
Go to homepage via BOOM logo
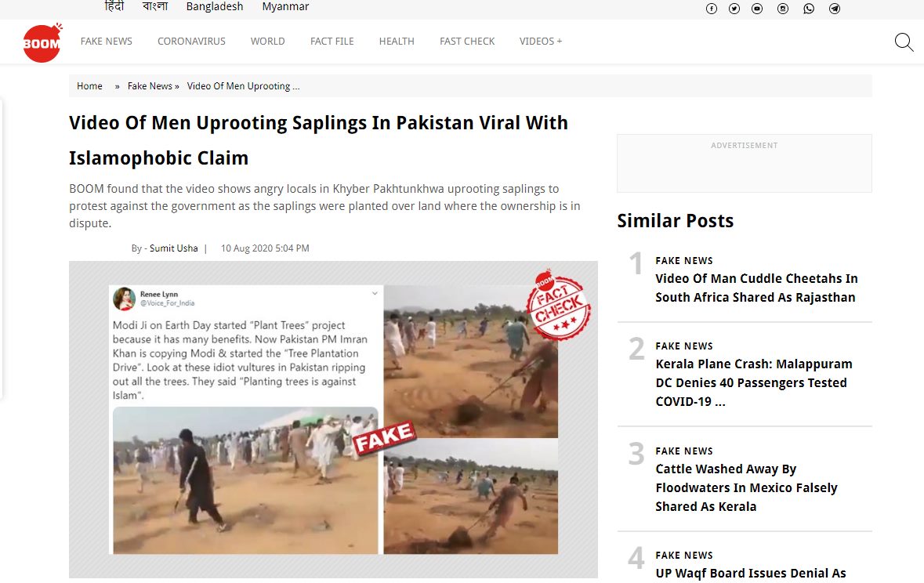coord(42,42)
